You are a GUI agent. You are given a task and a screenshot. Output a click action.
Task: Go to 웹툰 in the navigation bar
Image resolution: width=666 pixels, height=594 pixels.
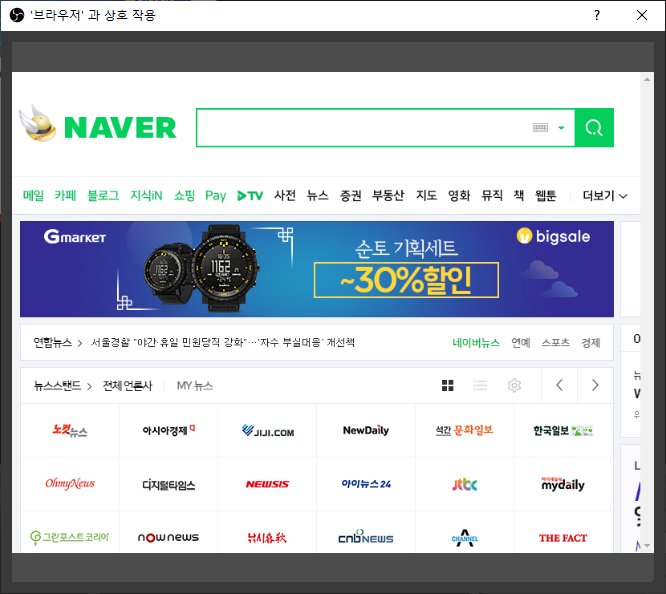pos(545,195)
